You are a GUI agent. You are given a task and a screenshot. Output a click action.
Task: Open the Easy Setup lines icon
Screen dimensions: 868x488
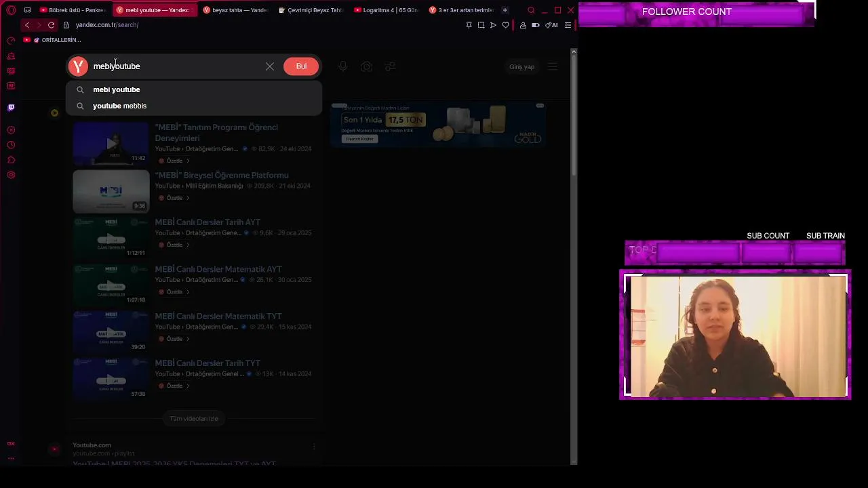click(568, 25)
